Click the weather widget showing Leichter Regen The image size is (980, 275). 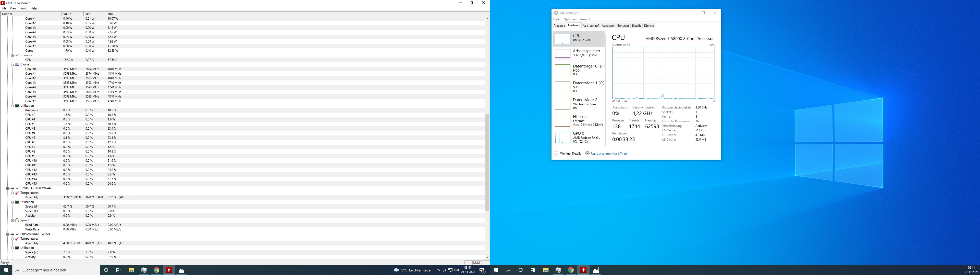pyautogui.click(x=413, y=270)
